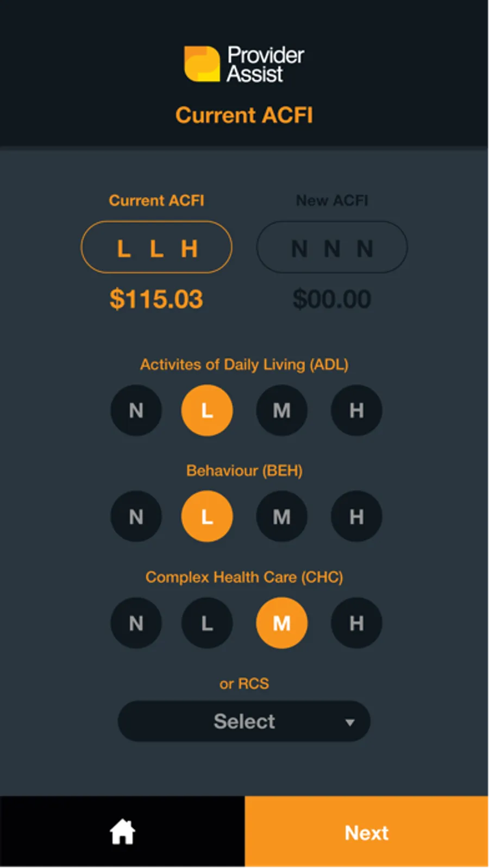Click the $115.03 current rate amount

156,299
